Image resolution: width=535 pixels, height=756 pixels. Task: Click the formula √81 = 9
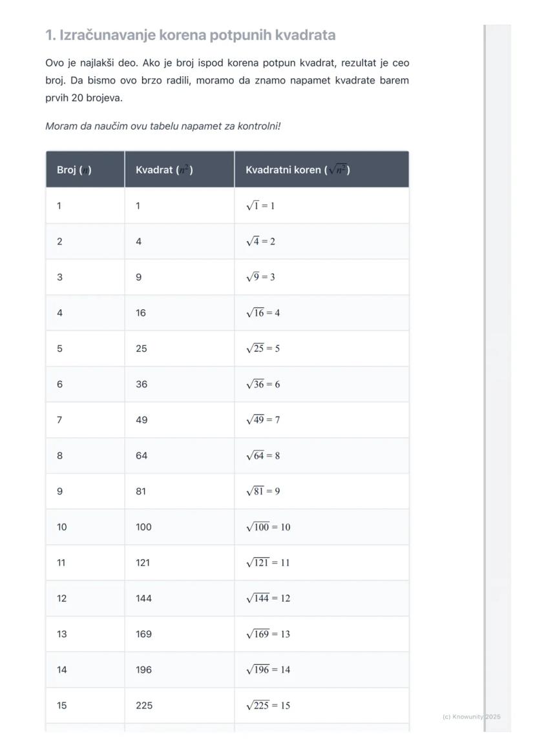pos(263,491)
